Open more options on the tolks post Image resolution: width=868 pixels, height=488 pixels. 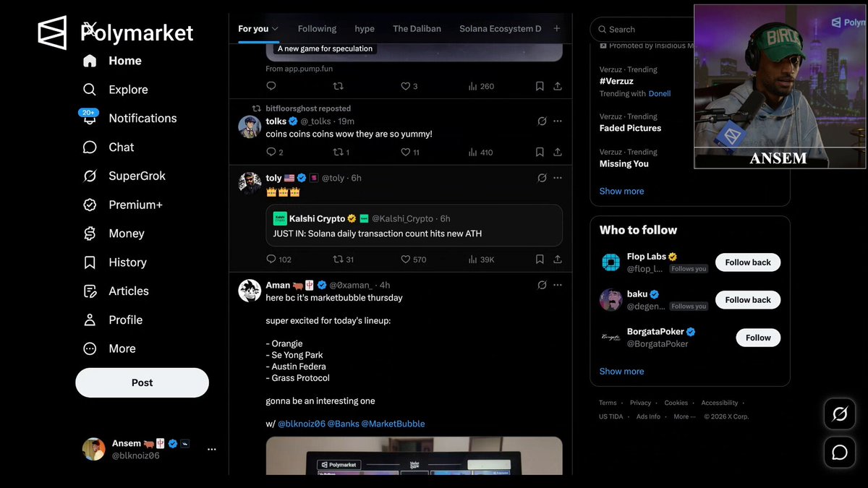click(558, 121)
